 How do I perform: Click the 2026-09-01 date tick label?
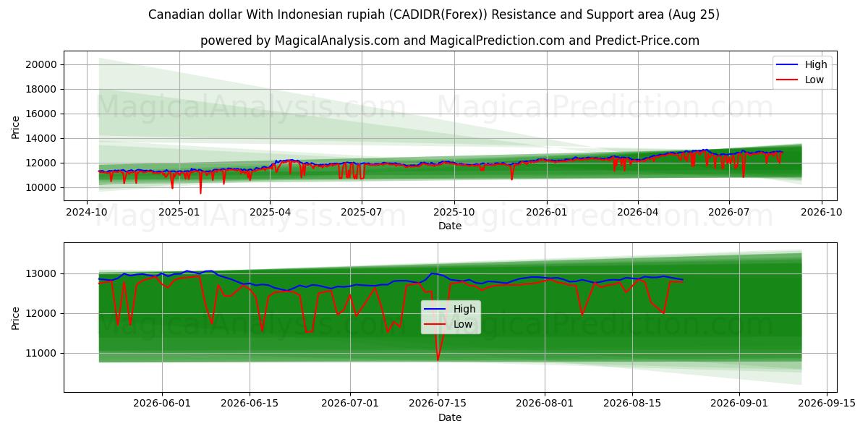739,404
